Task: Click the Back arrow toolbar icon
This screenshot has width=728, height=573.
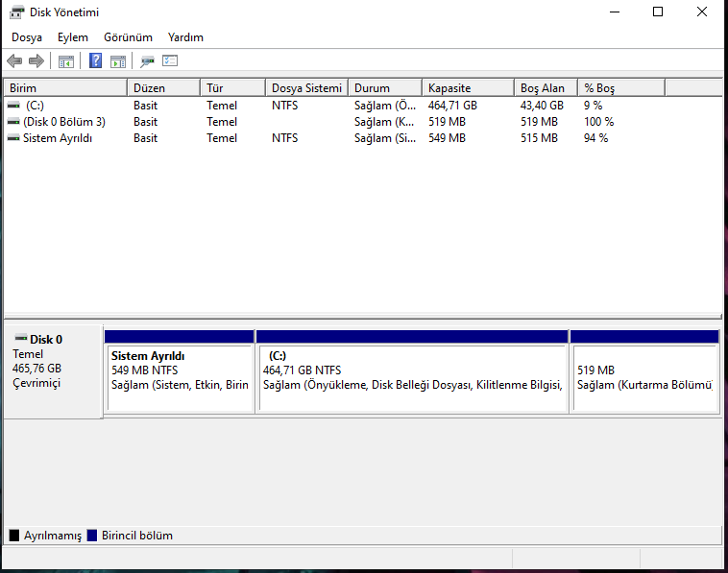Action: tap(14, 60)
